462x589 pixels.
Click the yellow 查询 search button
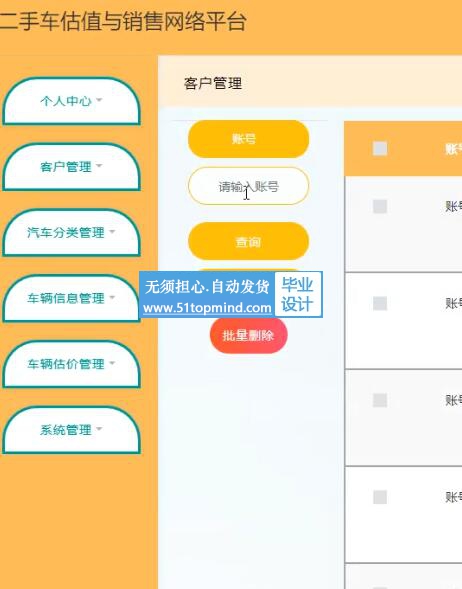click(x=248, y=241)
